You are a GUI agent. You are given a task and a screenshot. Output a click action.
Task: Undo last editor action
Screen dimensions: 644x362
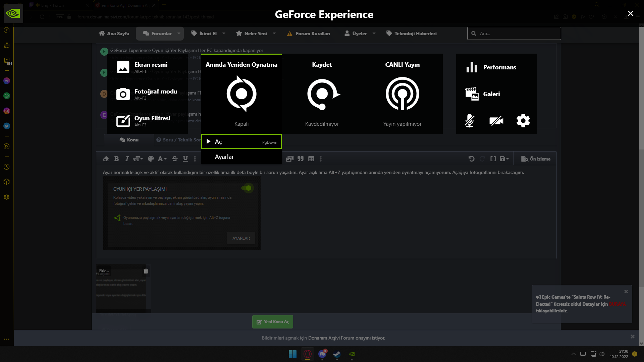pos(471,159)
